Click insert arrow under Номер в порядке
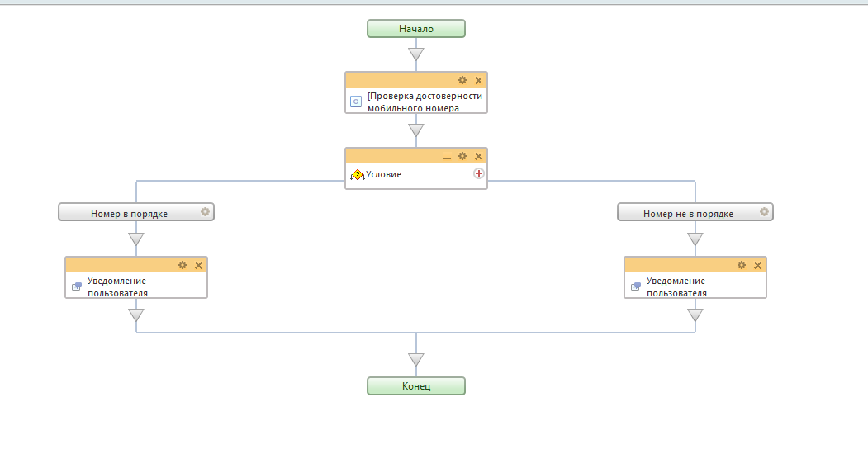868x473 pixels. (136, 239)
